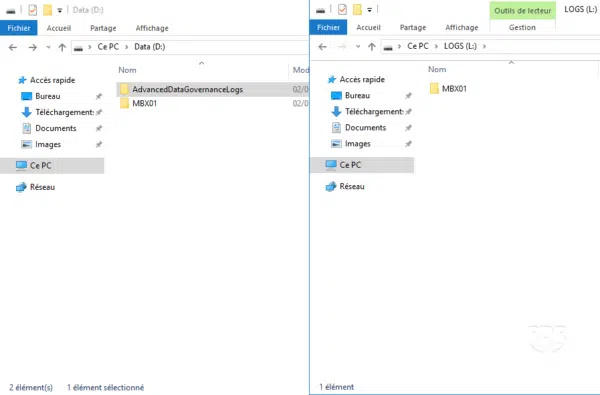Select Ce PC in LOGS window sidebar
The width and height of the screenshot is (600, 395).
pyautogui.click(x=362, y=165)
